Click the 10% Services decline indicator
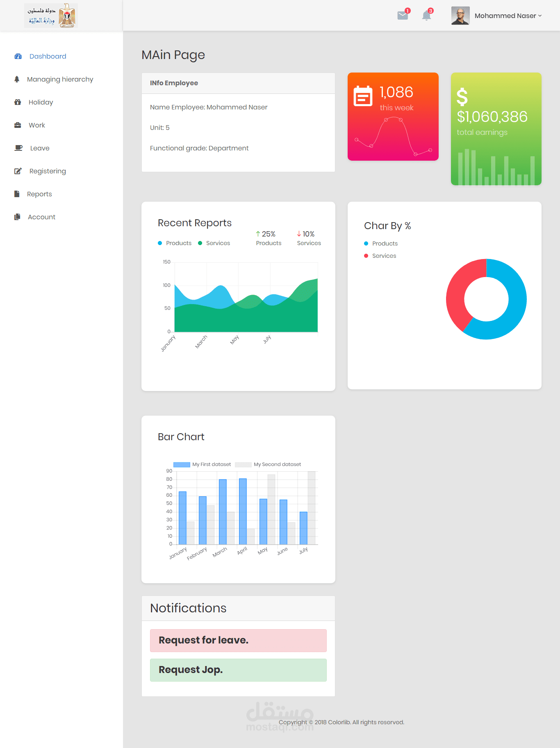Image resolution: width=560 pixels, height=748 pixels. (309, 238)
